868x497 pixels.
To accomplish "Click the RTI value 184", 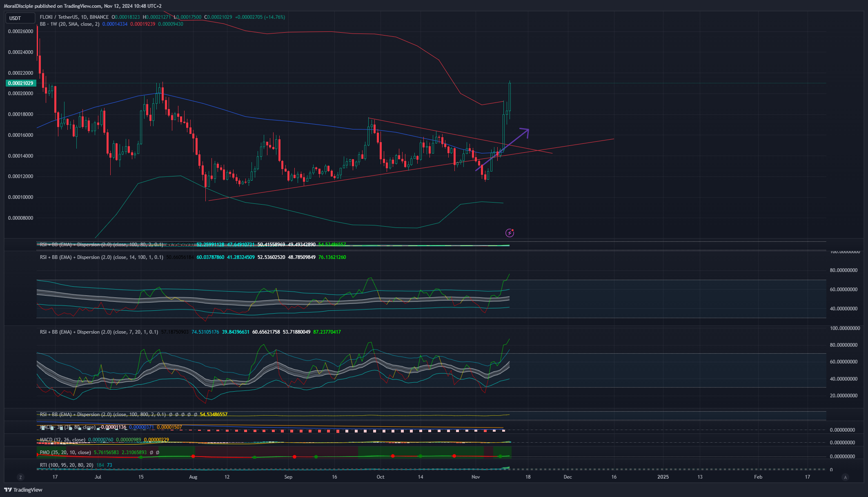I will click(100, 465).
